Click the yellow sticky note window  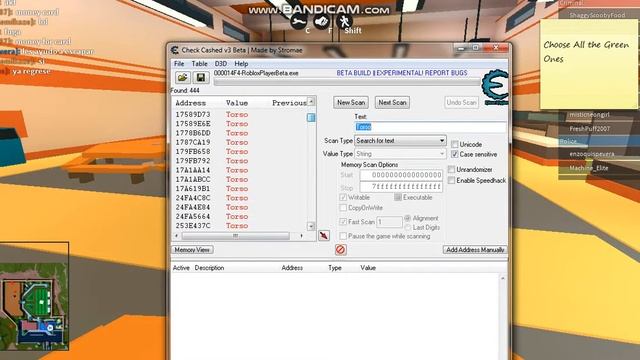point(589,64)
